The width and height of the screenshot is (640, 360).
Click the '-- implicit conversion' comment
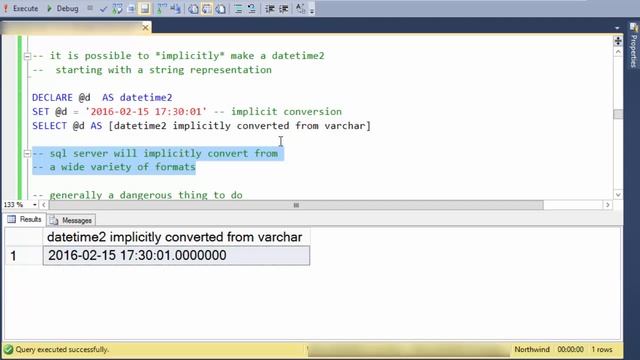click(x=278, y=111)
